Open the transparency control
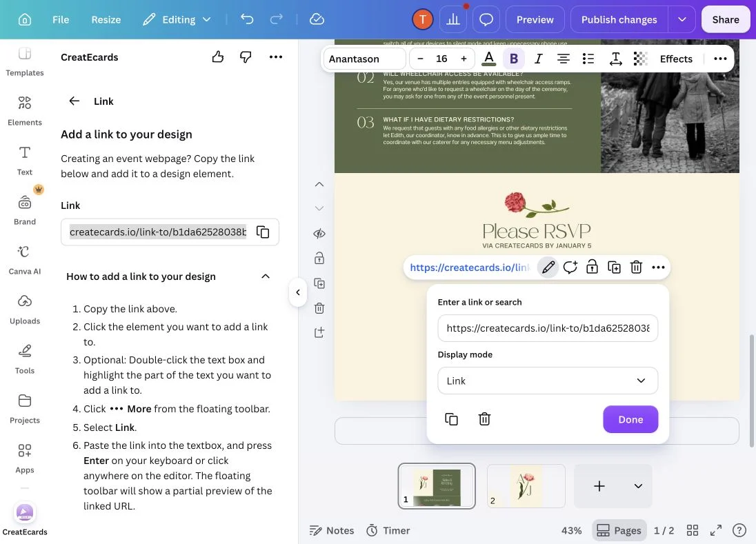This screenshot has width=756, height=544. pyautogui.click(x=640, y=59)
